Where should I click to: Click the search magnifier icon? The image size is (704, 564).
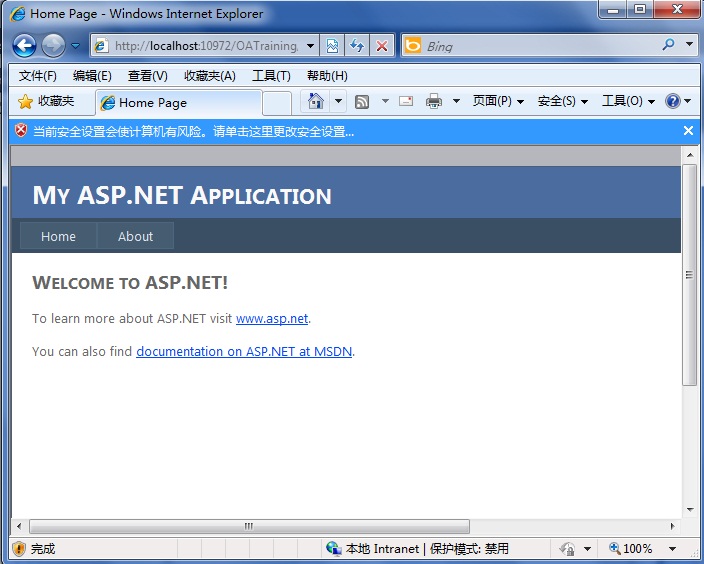pyautogui.click(x=669, y=44)
